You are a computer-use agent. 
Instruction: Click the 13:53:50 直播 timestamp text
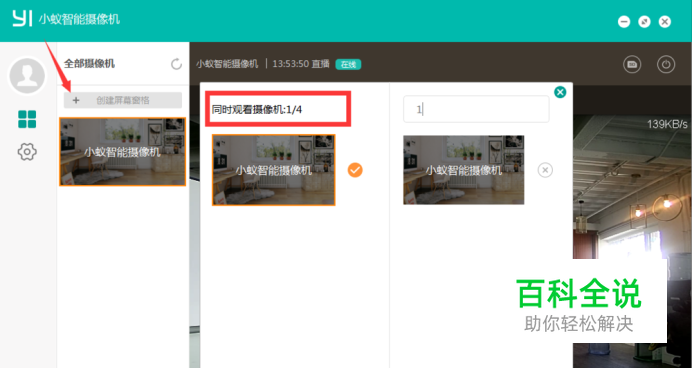click(301, 64)
